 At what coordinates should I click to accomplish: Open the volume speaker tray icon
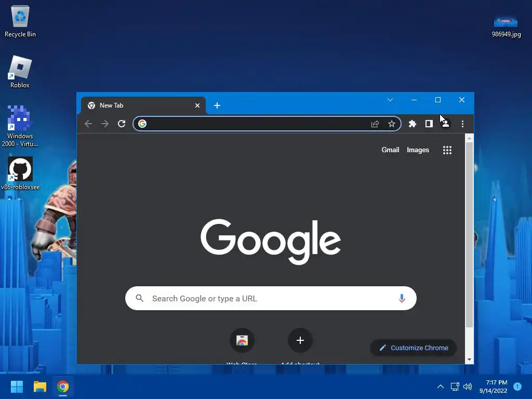468,387
